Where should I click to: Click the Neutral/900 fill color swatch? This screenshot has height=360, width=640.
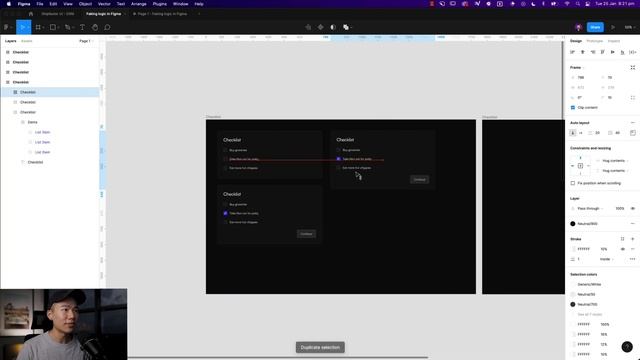click(x=573, y=224)
